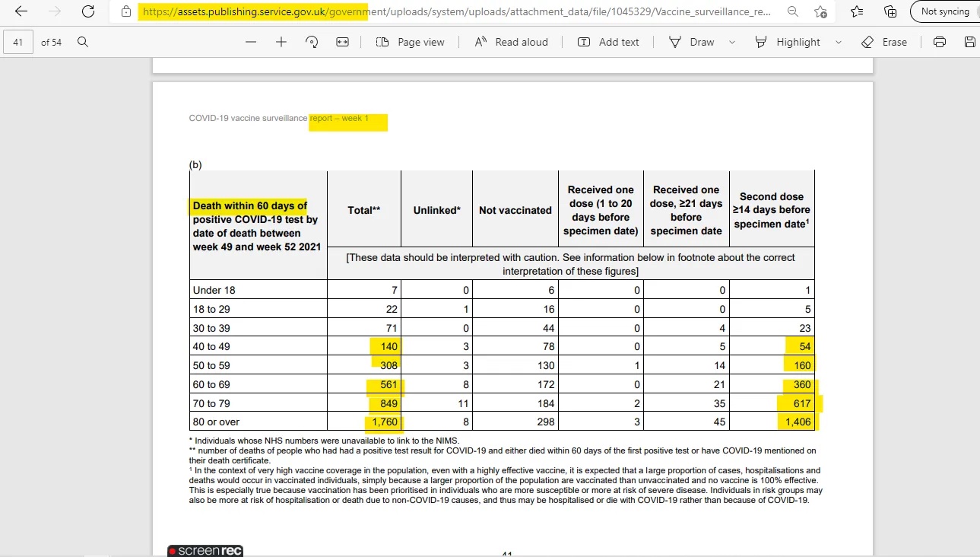Zoom out the PDF with the minus button
980x557 pixels.
[251, 42]
